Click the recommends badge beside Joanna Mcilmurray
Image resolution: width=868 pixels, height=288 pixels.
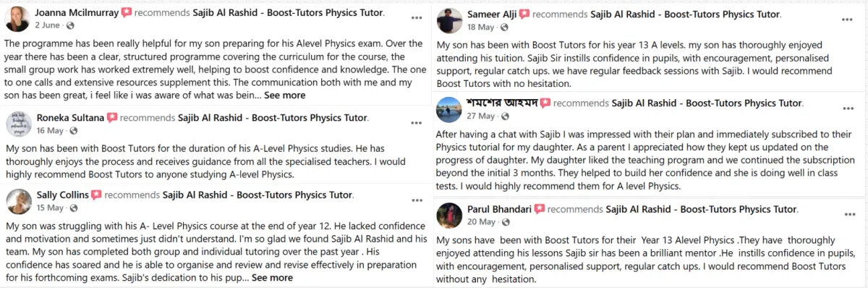pos(126,13)
